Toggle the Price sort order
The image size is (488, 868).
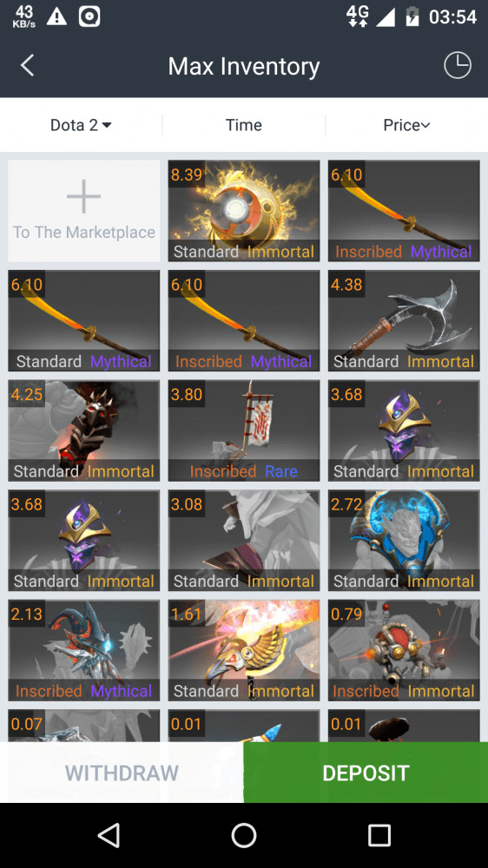(x=406, y=125)
